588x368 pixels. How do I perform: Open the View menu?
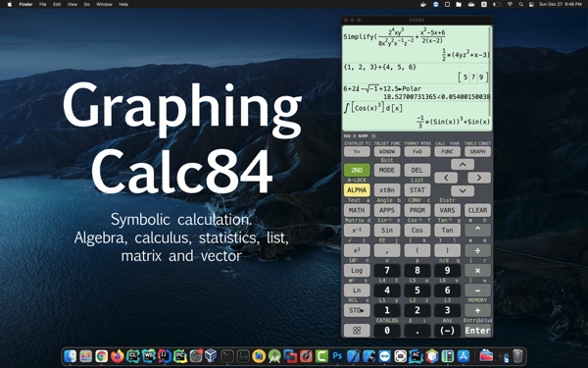pyautogui.click(x=72, y=4)
